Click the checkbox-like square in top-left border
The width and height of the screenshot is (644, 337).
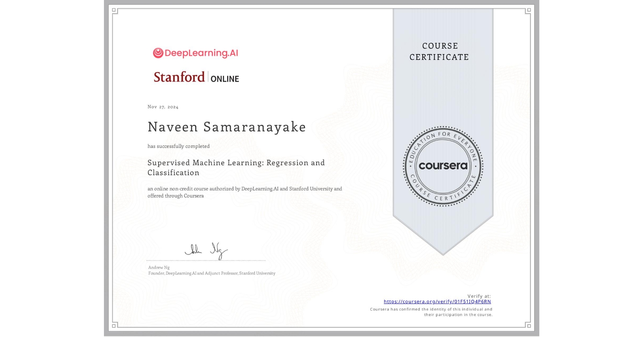tap(114, 10)
